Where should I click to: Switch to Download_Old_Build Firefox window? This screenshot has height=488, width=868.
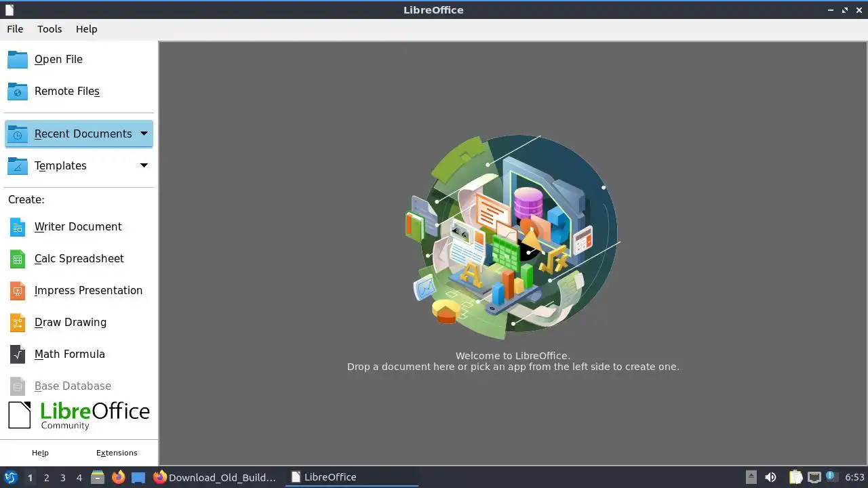click(215, 477)
